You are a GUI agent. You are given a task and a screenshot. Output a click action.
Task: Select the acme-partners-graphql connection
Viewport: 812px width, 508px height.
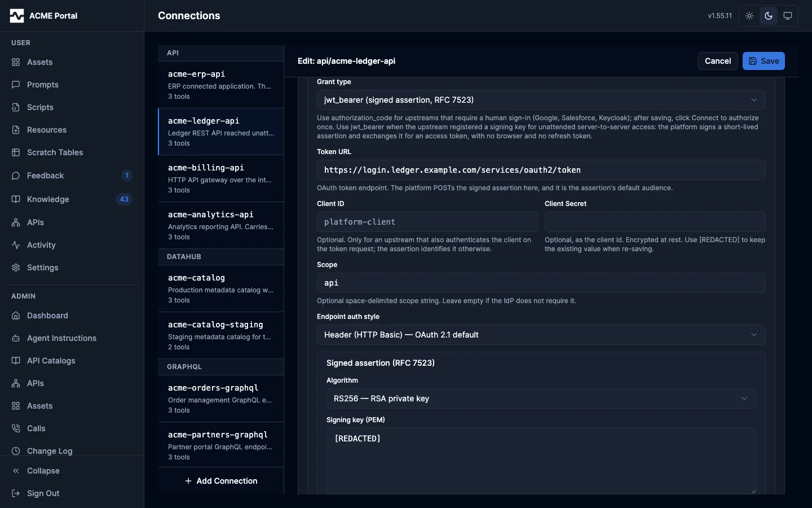coord(221,445)
